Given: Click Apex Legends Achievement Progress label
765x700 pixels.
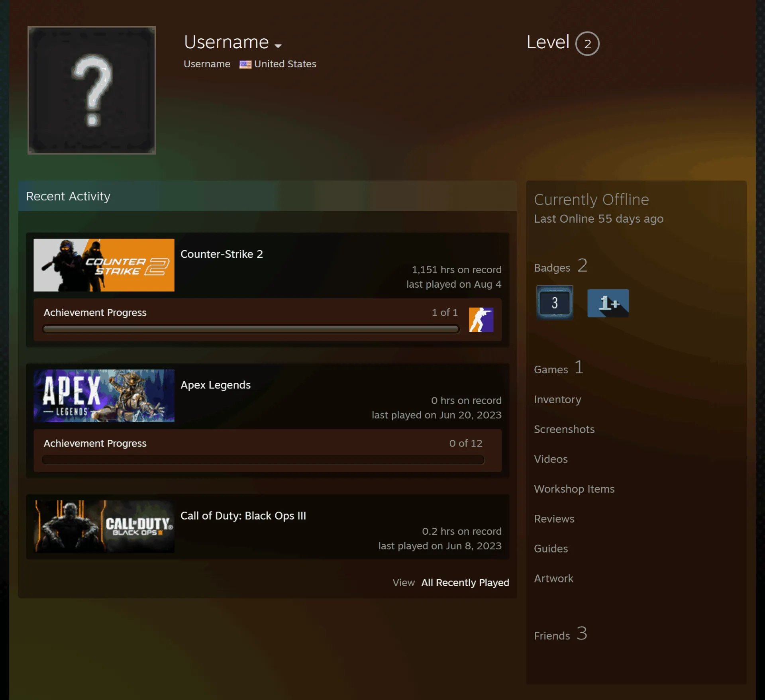Looking at the screenshot, I should [95, 443].
